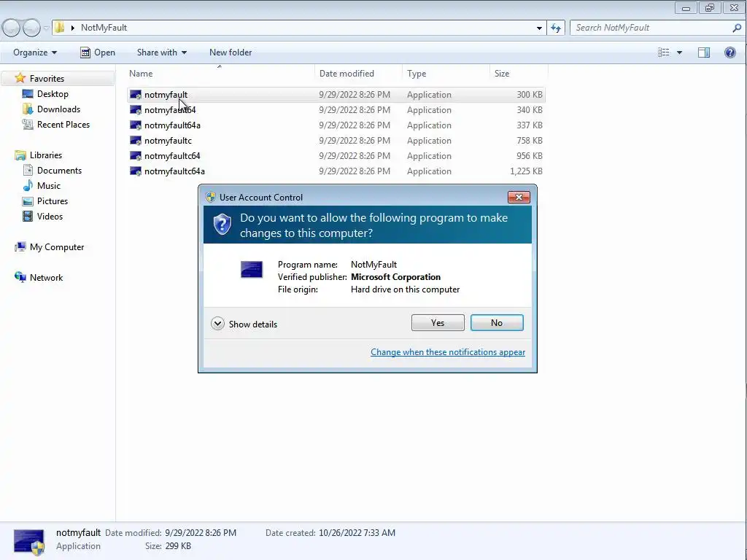Close the User Account Control dialog

[x=519, y=197]
